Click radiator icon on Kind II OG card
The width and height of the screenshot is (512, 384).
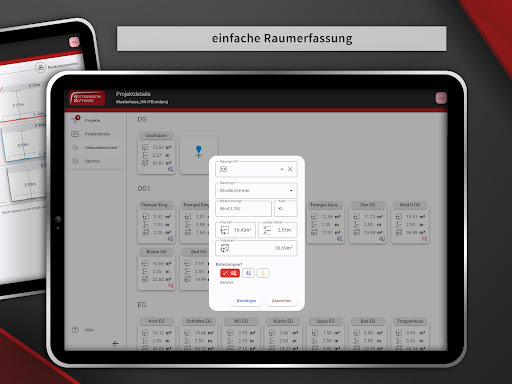[424, 239]
